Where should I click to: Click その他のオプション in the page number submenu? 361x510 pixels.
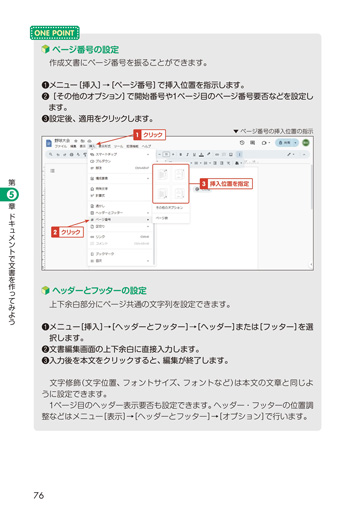[171, 208]
